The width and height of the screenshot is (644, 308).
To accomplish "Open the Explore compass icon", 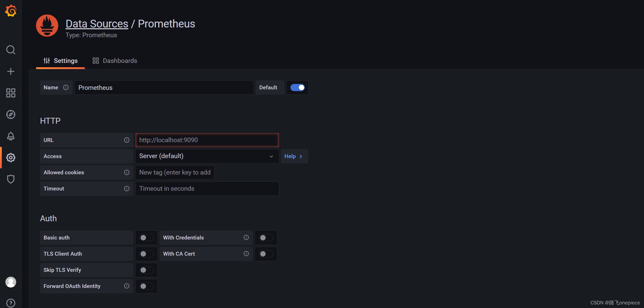I will pos(11,114).
